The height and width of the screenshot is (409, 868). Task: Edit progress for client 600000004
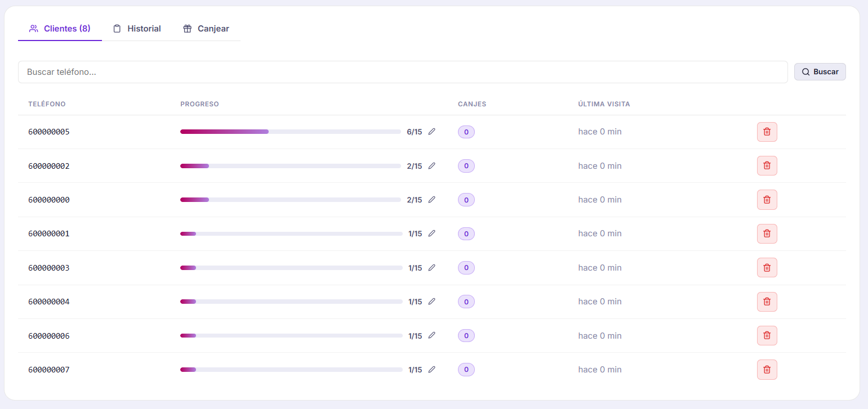[x=432, y=302]
